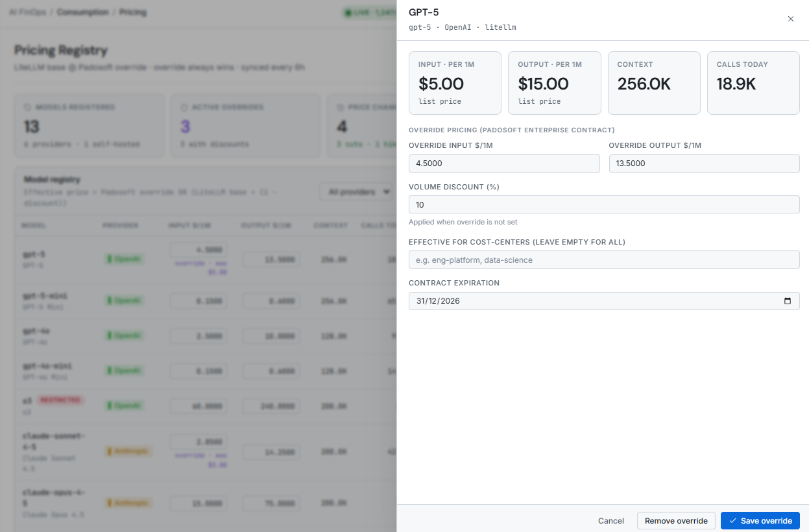Click the Price Changes card icon
Image resolution: width=809 pixels, height=532 pixels.
pos(341,107)
